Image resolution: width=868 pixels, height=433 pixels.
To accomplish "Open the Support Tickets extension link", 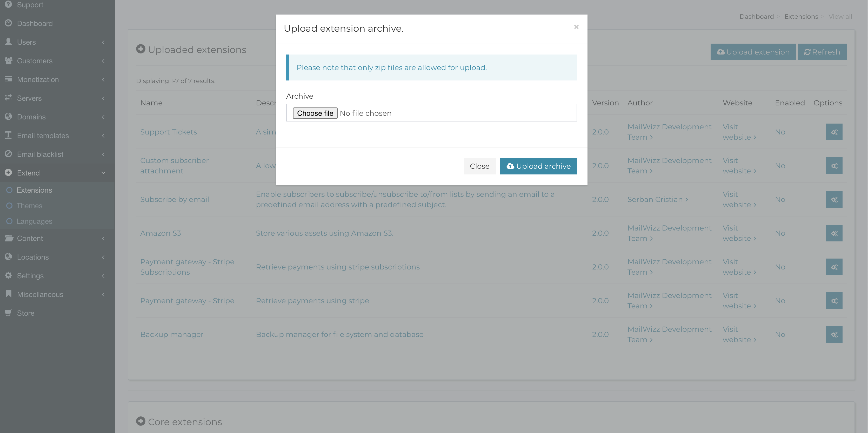I will (x=169, y=132).
